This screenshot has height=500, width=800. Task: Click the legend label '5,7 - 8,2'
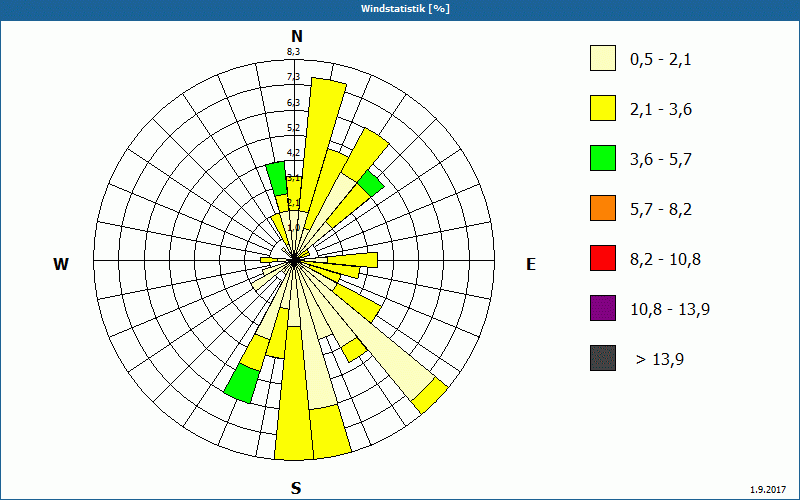661,210
